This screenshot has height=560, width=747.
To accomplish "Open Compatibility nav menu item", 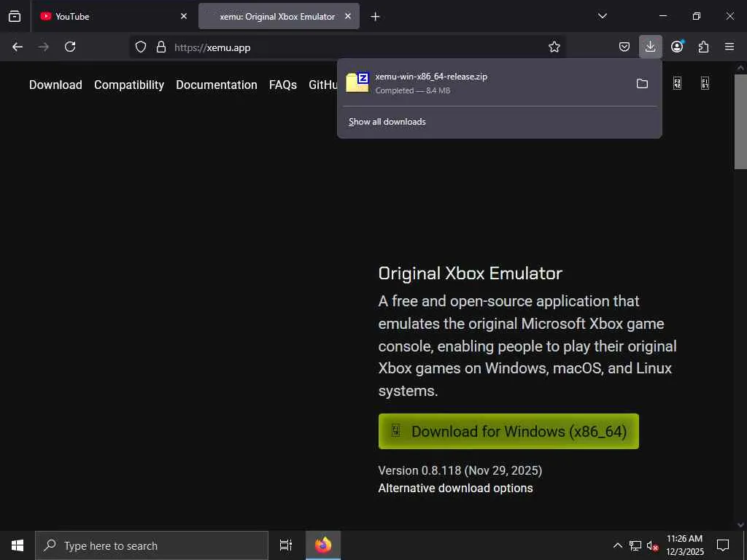I will coord(129,85).
